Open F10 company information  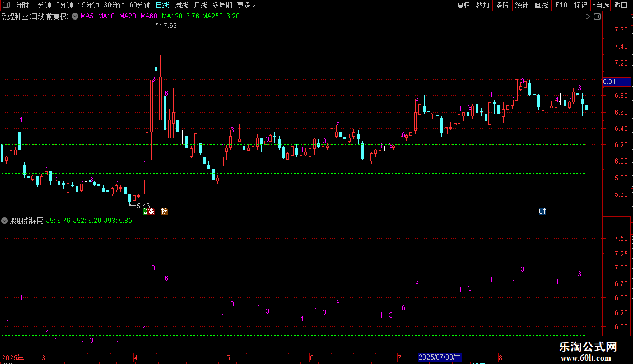(561, 5)
